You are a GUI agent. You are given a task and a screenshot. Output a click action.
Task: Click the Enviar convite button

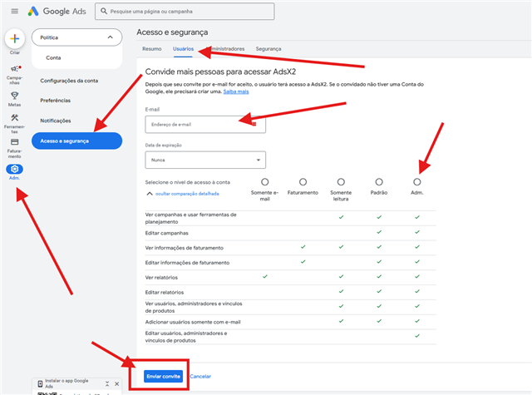163,377
